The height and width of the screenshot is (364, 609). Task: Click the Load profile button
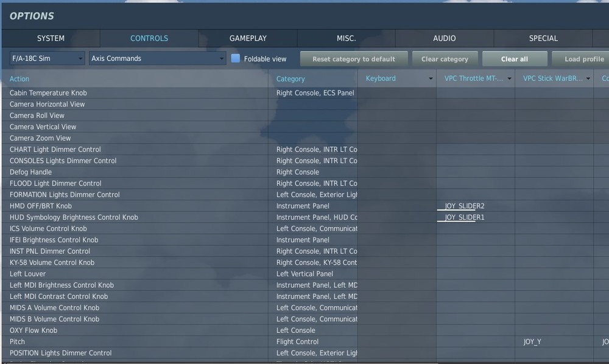[582, 59]
